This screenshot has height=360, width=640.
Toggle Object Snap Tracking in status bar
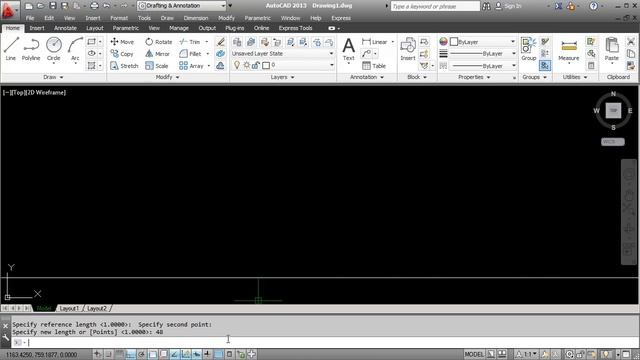174,354
